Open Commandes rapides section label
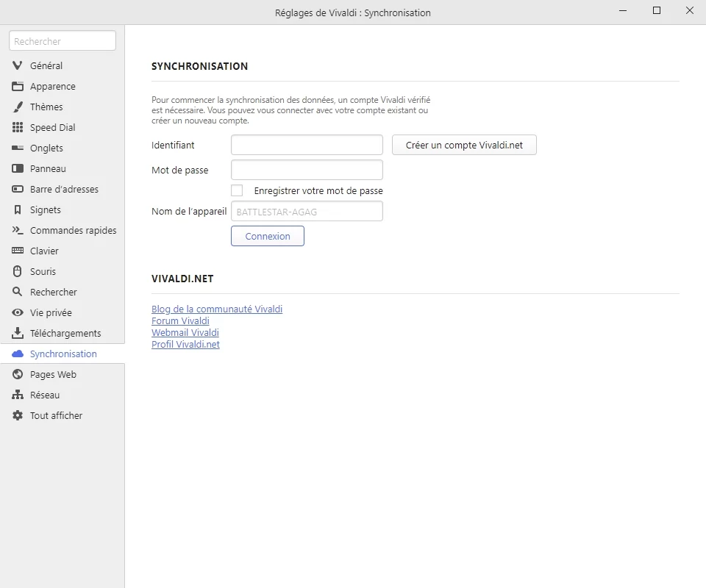 (73, 230)
